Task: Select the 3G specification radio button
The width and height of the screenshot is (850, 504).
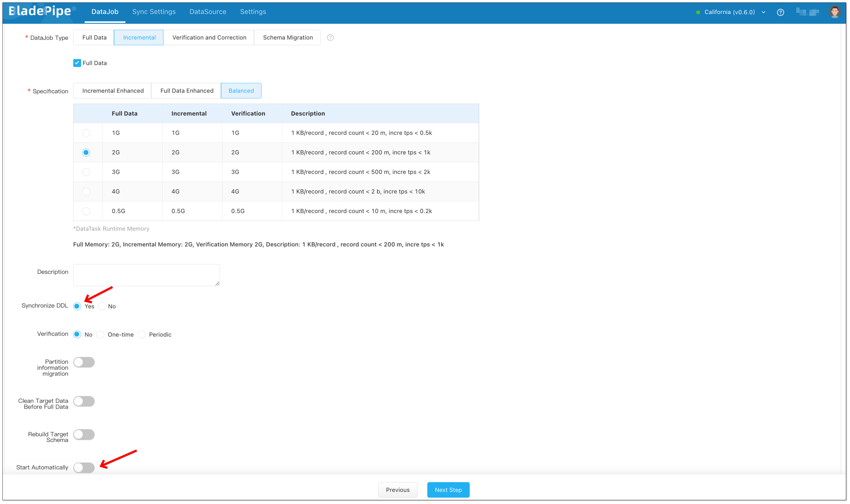Action: [x=86, y=172]
